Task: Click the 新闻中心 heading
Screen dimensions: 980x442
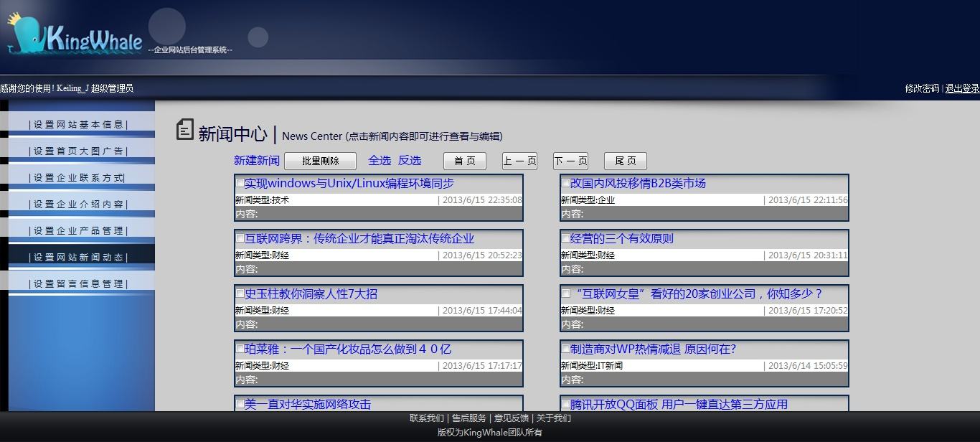Action: coord(233,134)
